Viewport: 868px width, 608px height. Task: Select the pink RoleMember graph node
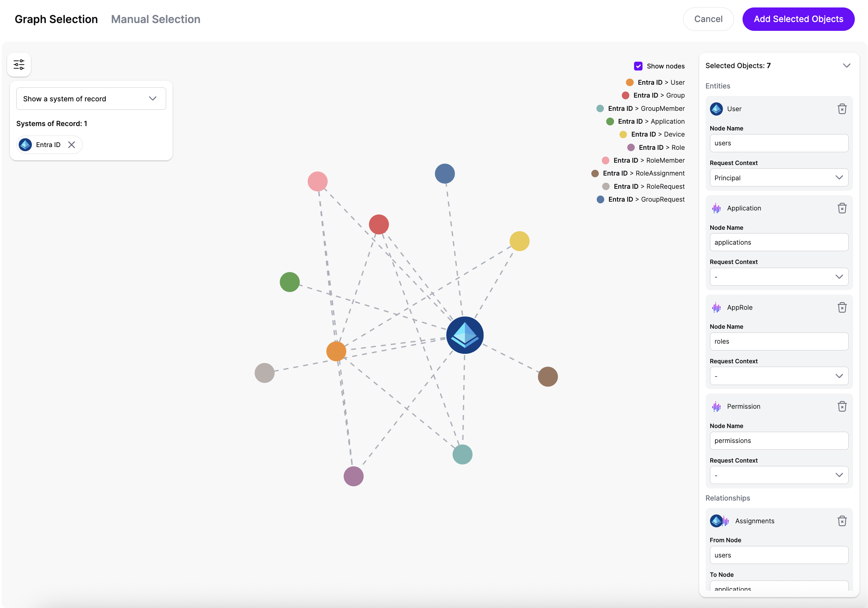(x=318, y=181)
